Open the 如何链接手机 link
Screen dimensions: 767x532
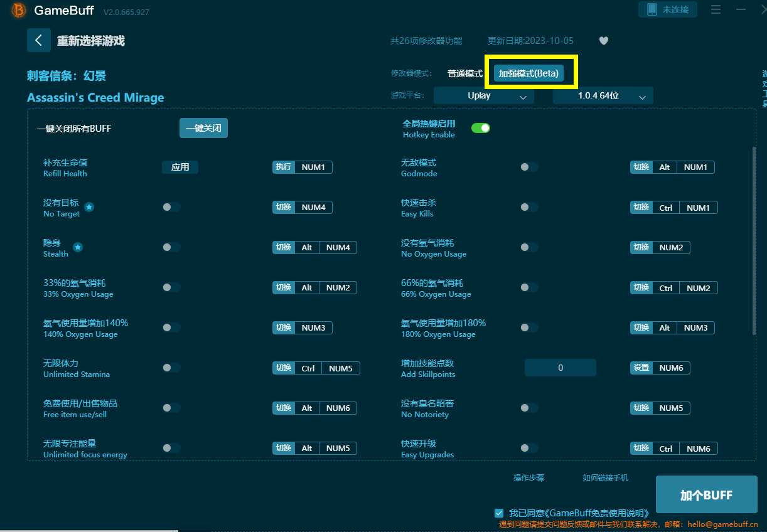pos(605,478)
